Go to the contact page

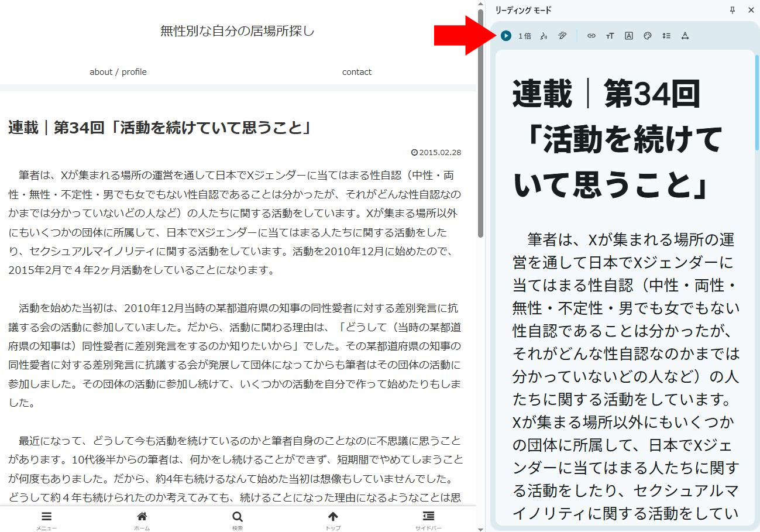pos(357,72)
